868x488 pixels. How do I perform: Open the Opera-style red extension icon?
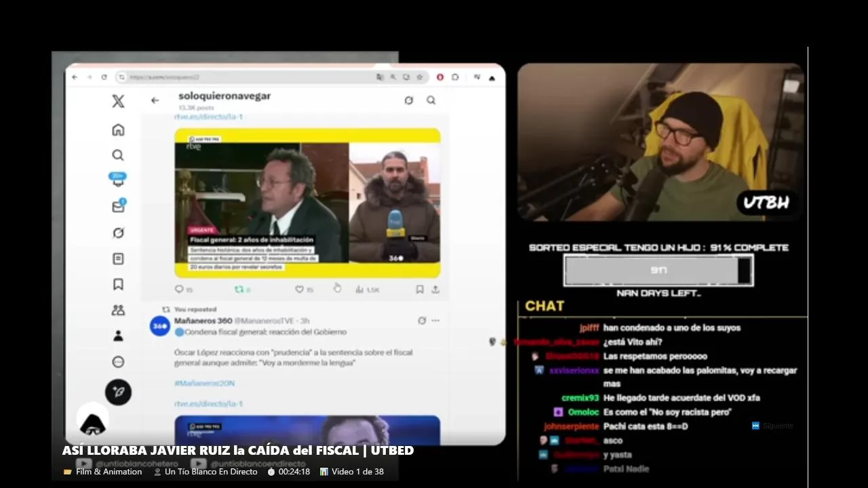tap(440, 77)
